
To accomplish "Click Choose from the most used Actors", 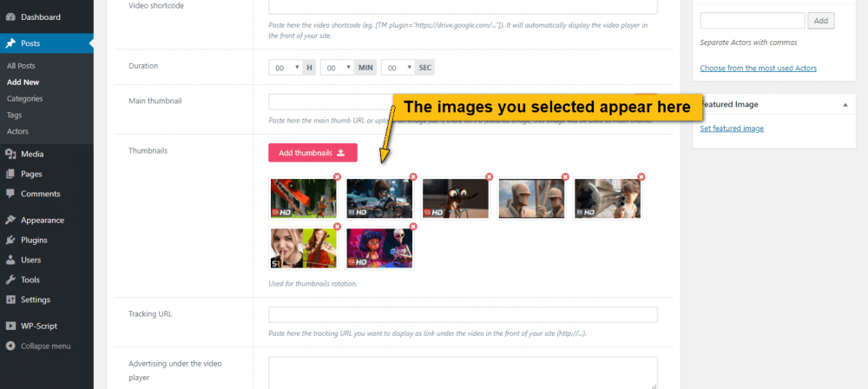I will (x=759, y=68).
